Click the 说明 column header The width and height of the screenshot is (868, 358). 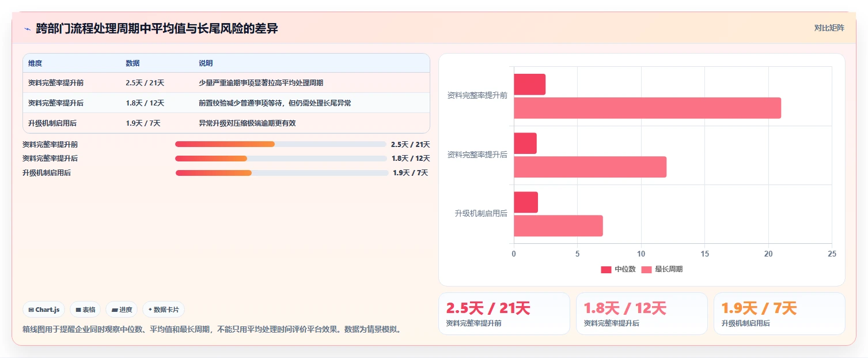coord(206,63)
